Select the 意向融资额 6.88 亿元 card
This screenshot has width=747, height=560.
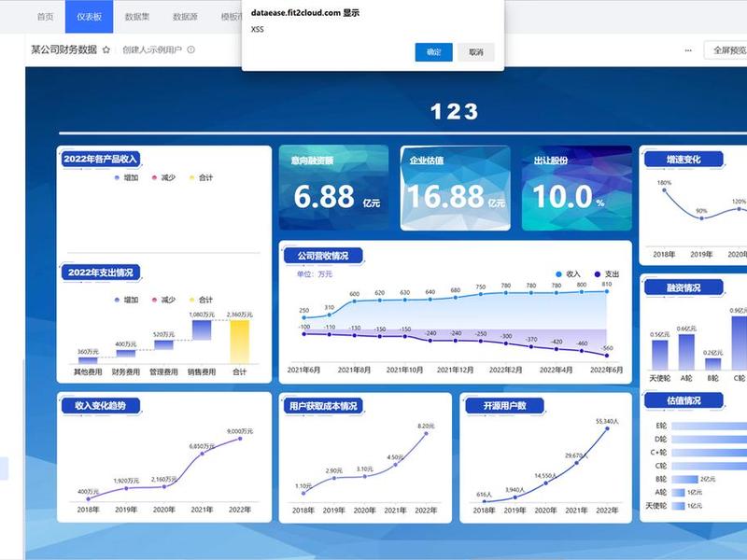333,189
